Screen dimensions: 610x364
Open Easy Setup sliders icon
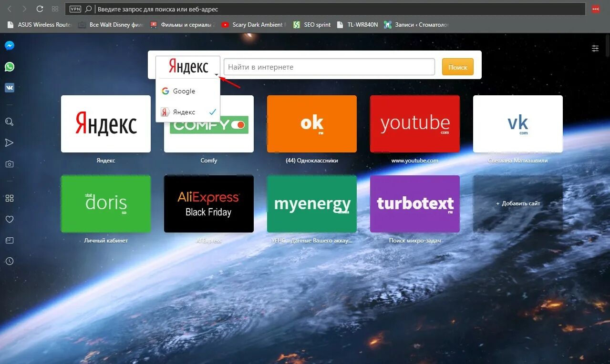(x=595, y=48)
